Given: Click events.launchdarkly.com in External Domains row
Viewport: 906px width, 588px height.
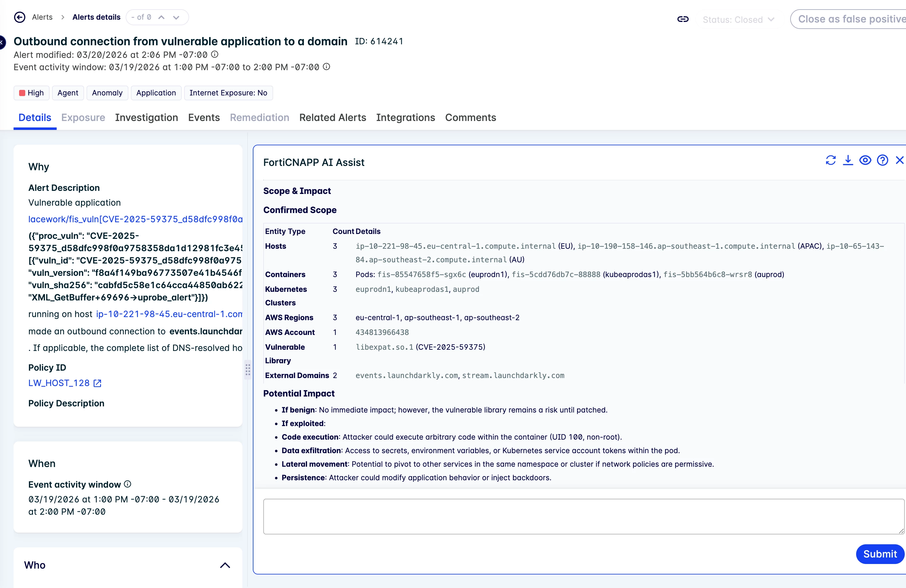Looking at the screenshot, I should tap(406, 376).
